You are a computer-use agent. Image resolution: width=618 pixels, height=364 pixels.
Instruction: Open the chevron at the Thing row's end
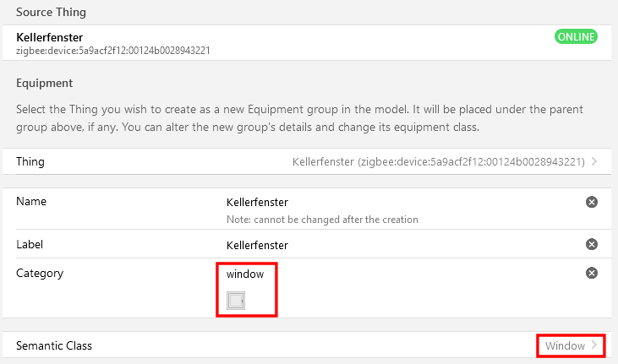coord(594,161)
